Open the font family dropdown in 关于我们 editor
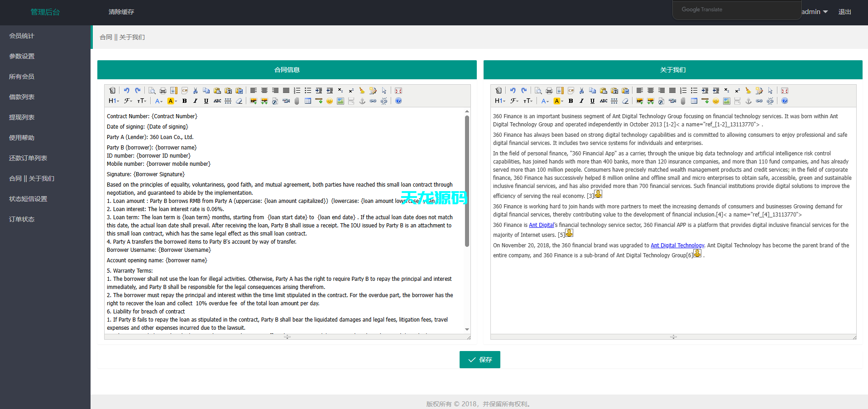 click(x=514, y=101)
